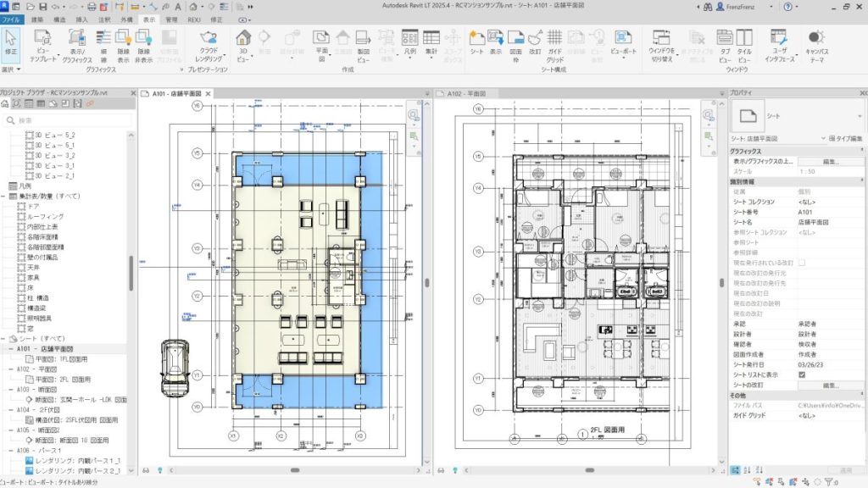
Task: Uncheck the シートリストに表示 checkbox
Action: pyautogui.click(x=802, y=374)
